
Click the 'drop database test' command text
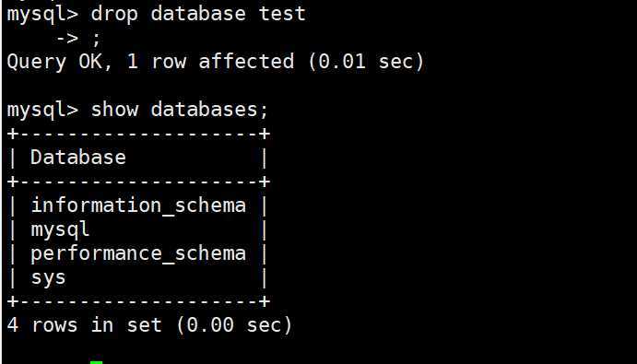click(198, 14)
